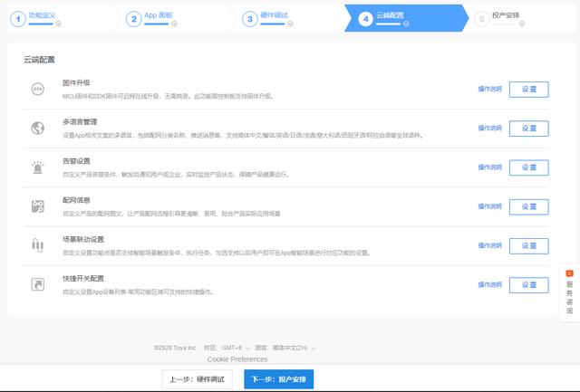Screen dimensions: 580x392
Task: Click the description text under 告警设置
Action: pyautogui.click(x=176, y=175)
